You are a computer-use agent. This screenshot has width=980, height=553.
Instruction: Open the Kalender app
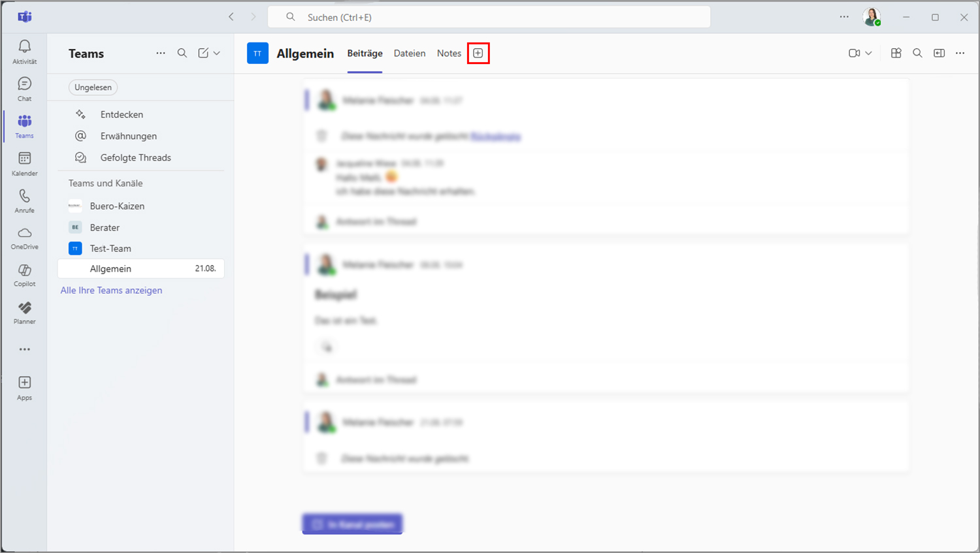click(x=24, y=164)
